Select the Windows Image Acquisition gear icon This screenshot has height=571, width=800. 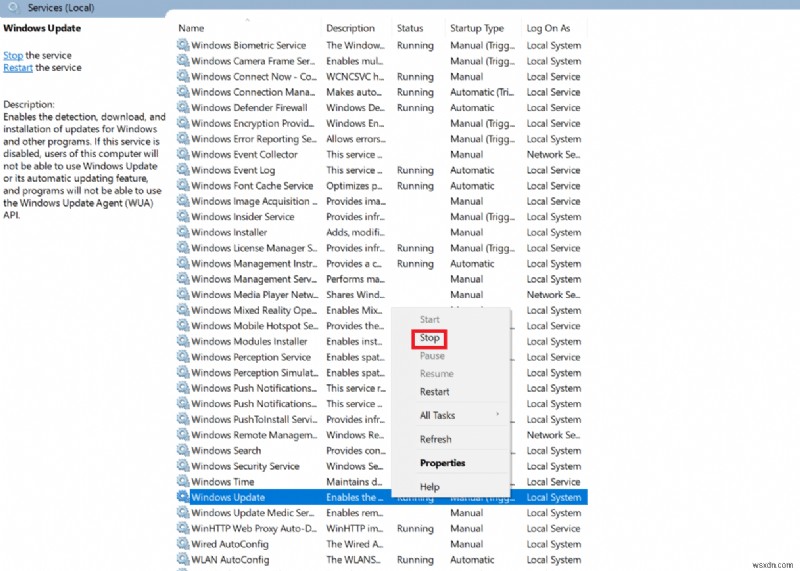(183, 201)
